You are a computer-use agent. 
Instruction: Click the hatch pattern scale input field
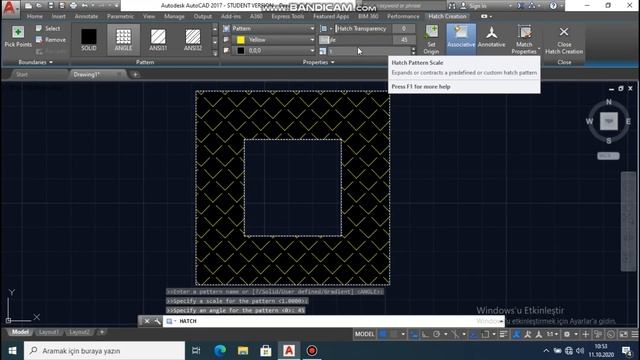[369, 51]
